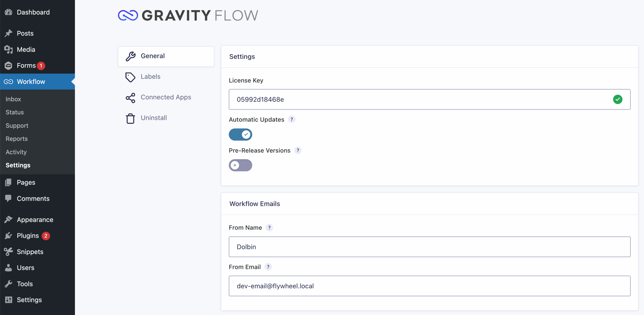Image resolution: width=644 pixels, height=315 pixels.
Task: Click the help icon beside Pre-Release Versions
Action: [298, 150]
